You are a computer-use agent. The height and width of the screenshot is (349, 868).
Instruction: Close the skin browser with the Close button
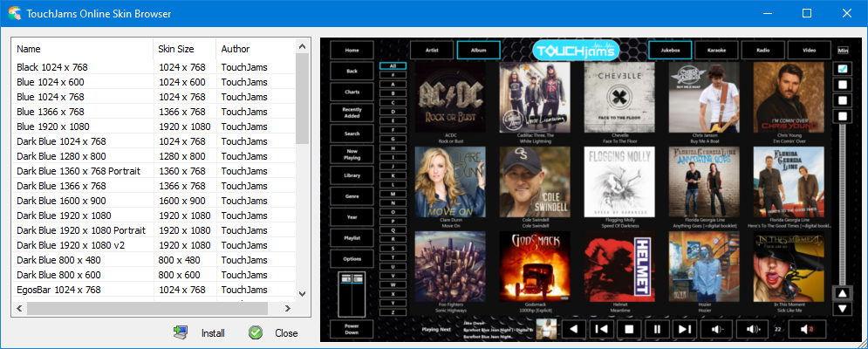pyautogui.click(x=274, y=332)
